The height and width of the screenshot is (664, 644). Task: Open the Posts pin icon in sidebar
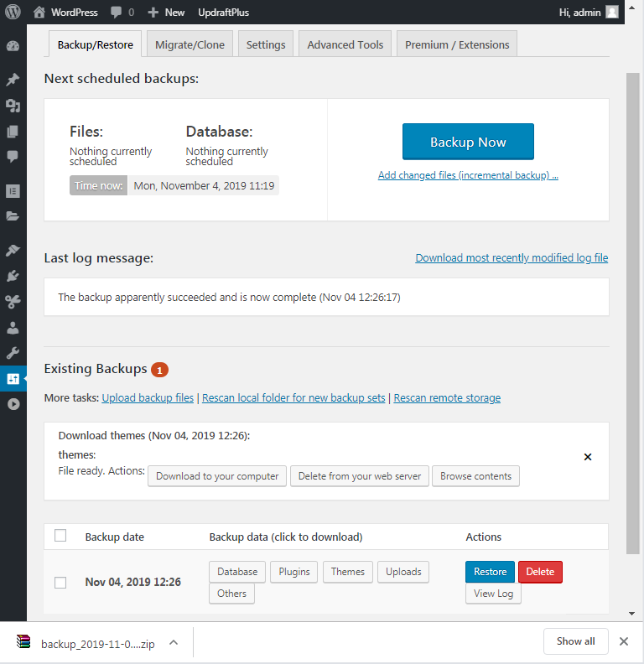[13, 80]
